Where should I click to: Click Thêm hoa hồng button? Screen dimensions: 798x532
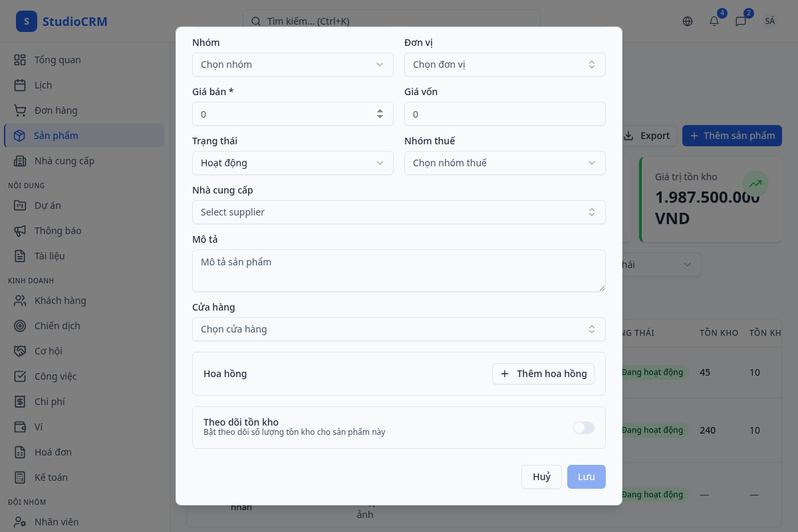(x=543, y=374)
